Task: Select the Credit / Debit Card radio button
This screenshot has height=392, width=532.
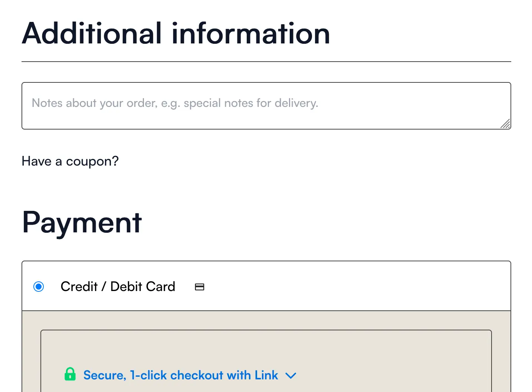Action: coord(39,287)
